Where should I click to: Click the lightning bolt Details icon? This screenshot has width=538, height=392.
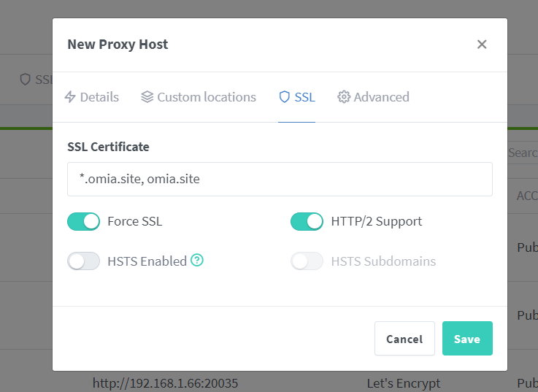click(71, 97)
